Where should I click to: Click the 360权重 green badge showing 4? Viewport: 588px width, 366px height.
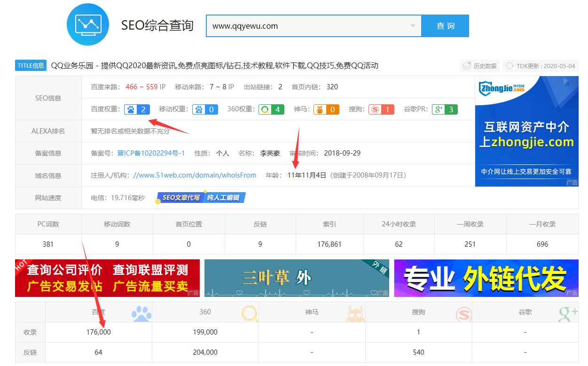(x=272, y=109)
